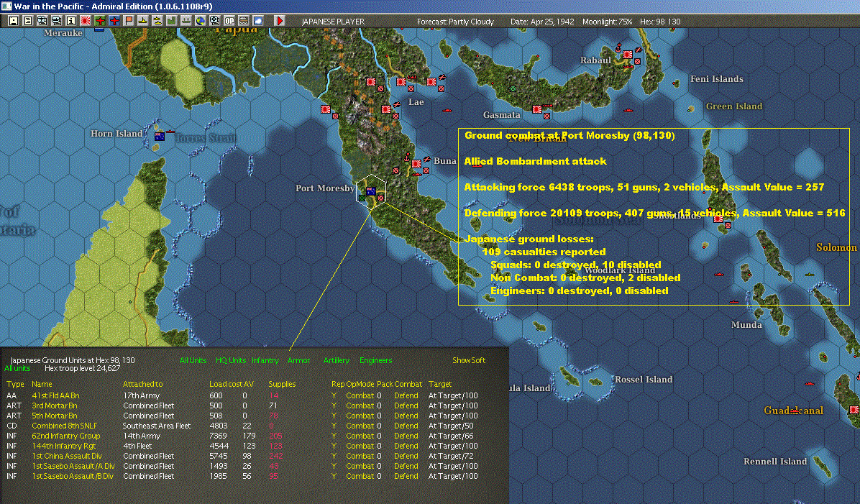
Task: Select the red ship icon east of Lae
Action: pos(447,110)
